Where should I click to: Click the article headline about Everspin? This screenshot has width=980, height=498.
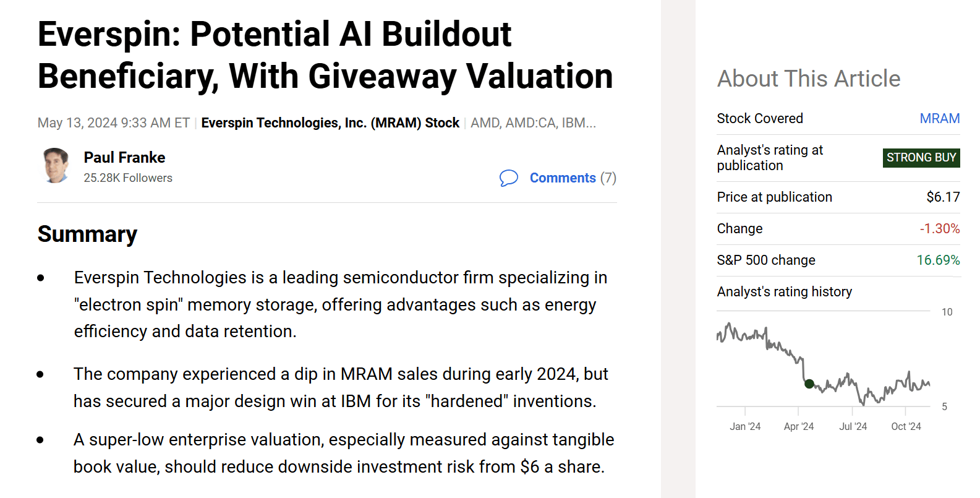point(325,56)
